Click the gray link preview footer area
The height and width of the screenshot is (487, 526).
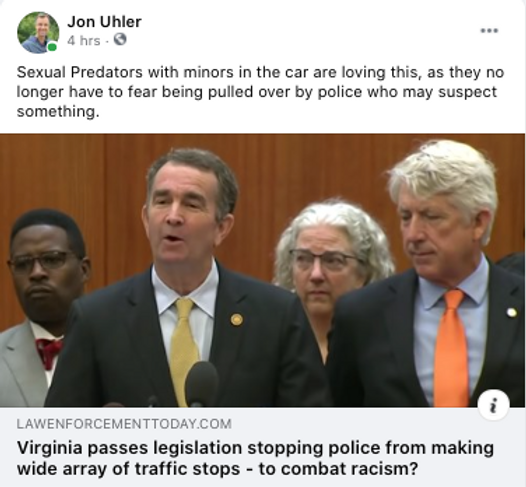point(262,447)
